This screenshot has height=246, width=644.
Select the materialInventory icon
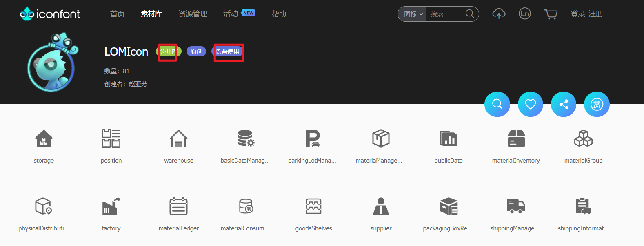[516, 139]
